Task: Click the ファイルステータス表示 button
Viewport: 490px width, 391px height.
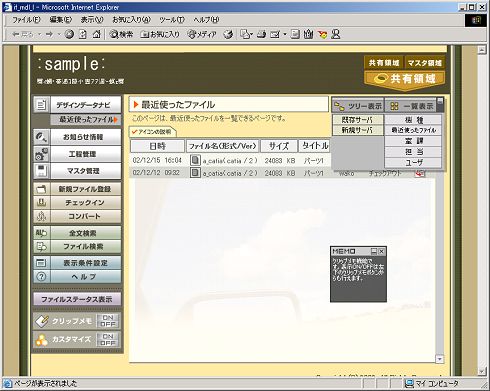Action: click(x=77, y=299)
